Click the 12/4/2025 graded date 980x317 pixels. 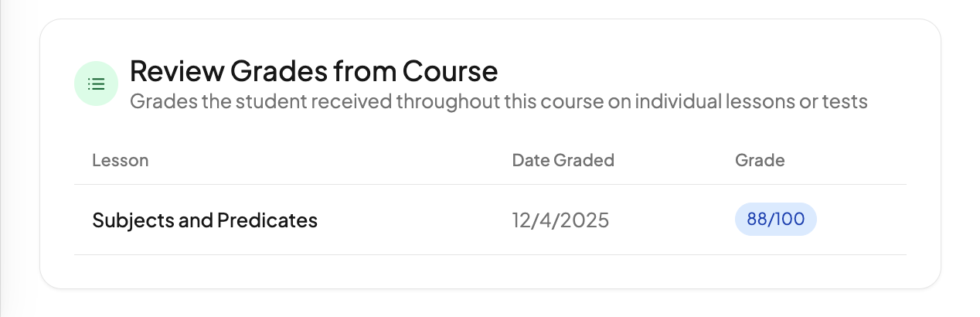[x=560, y=220]
